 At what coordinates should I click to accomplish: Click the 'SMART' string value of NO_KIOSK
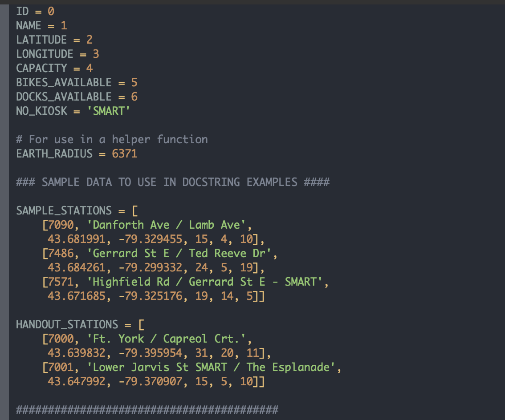(x=109, y=111)
